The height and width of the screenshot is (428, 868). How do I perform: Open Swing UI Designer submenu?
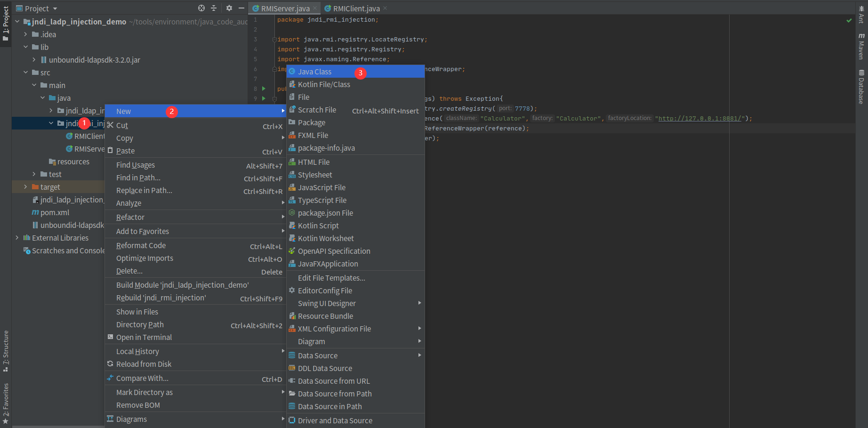pyautogui.click(x=355, y=303)
